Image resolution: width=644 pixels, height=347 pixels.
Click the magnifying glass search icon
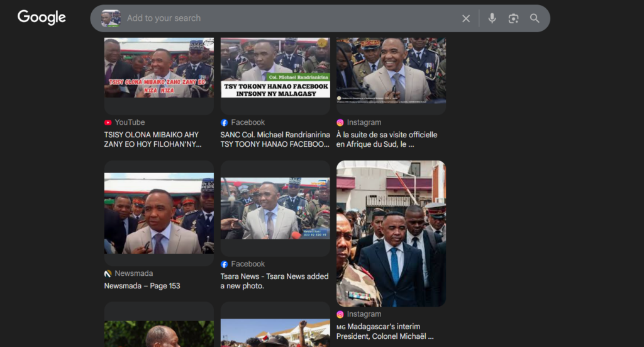[535, 19]
